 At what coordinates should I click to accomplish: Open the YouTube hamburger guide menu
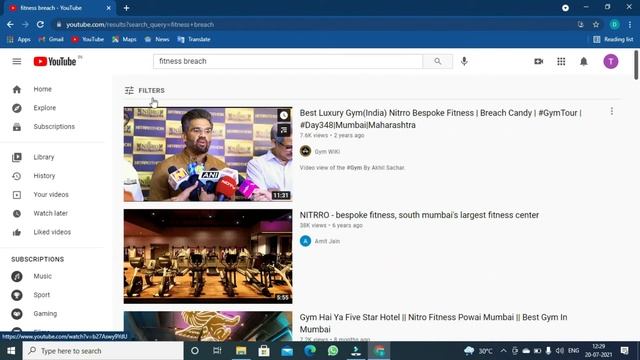[x=17, y=61]
